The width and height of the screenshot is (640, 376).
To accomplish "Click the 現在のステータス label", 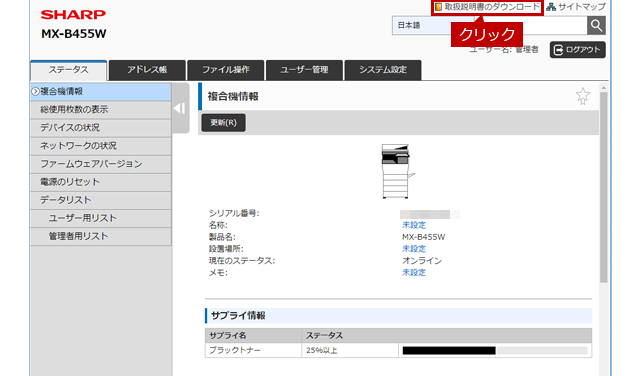I will 242,260.
